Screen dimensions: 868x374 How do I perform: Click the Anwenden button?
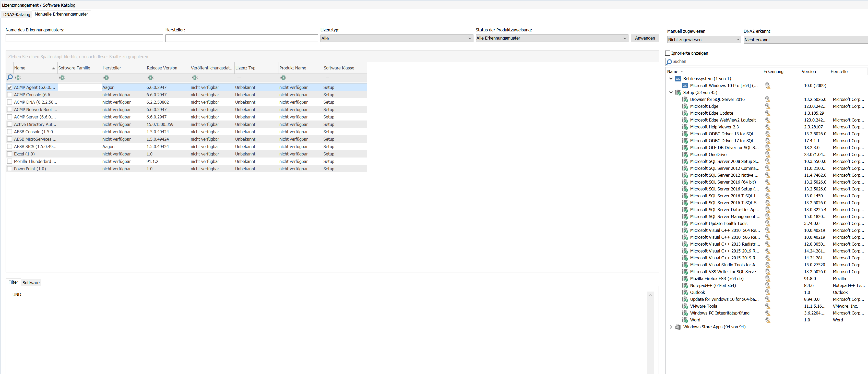pos(645,38)
